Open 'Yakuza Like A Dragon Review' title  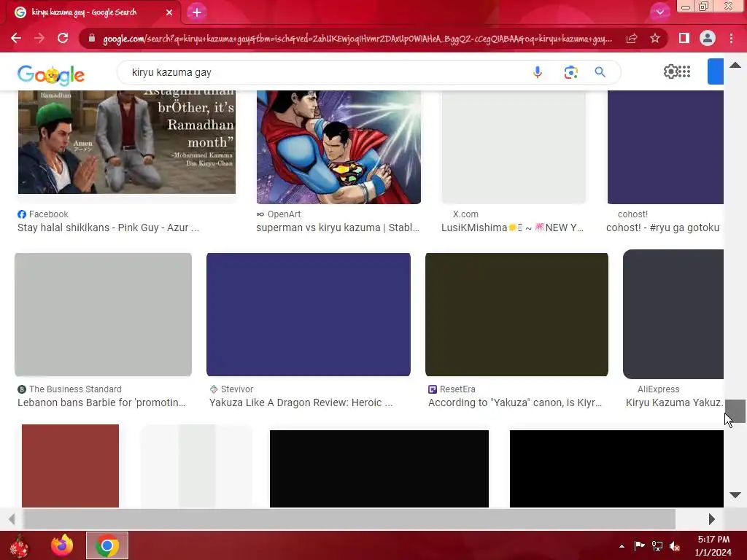coord(301,402)
